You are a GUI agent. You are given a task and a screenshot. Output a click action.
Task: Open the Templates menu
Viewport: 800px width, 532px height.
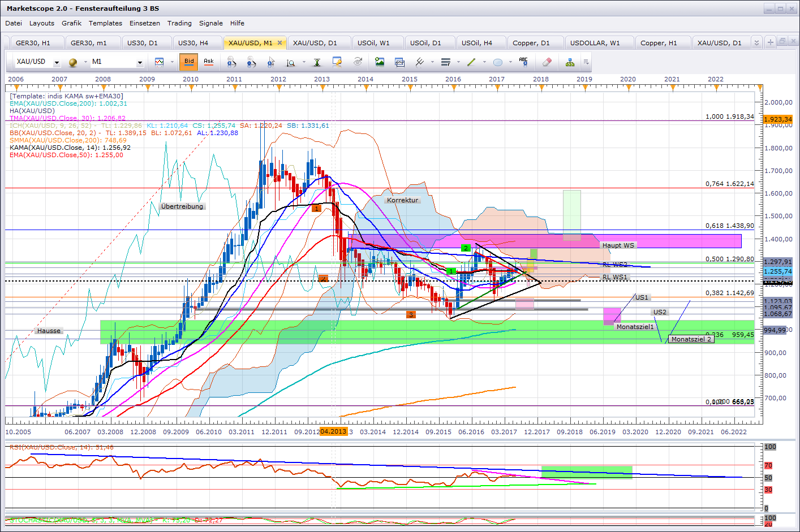[x=105, y=23]
